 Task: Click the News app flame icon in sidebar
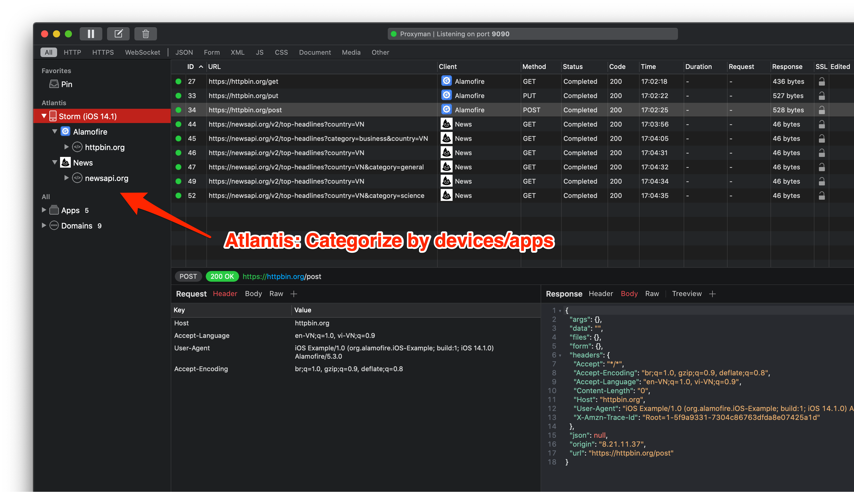[65, 162]
